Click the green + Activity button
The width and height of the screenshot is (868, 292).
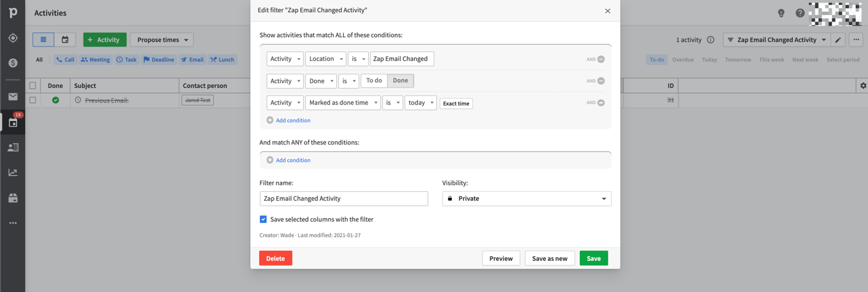click(x=105, y=40)
